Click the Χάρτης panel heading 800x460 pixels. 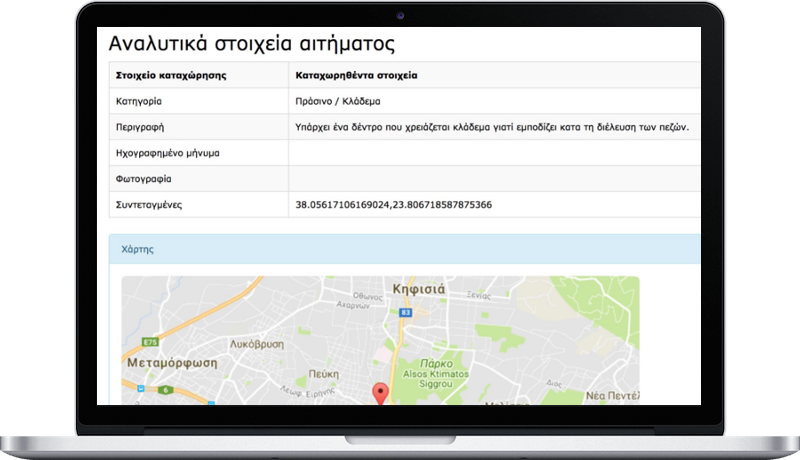(137, 249)
